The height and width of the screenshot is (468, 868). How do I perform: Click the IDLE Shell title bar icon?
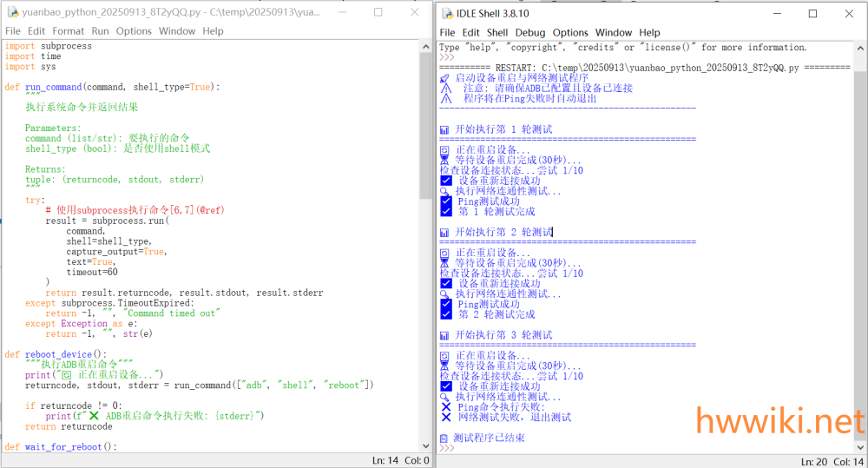tap(448, 13)
